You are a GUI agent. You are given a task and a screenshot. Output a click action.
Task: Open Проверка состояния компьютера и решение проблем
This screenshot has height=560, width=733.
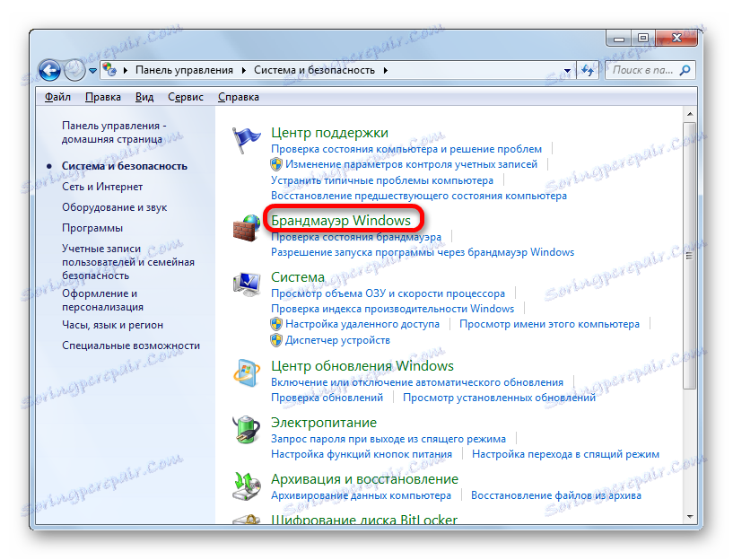406,149
